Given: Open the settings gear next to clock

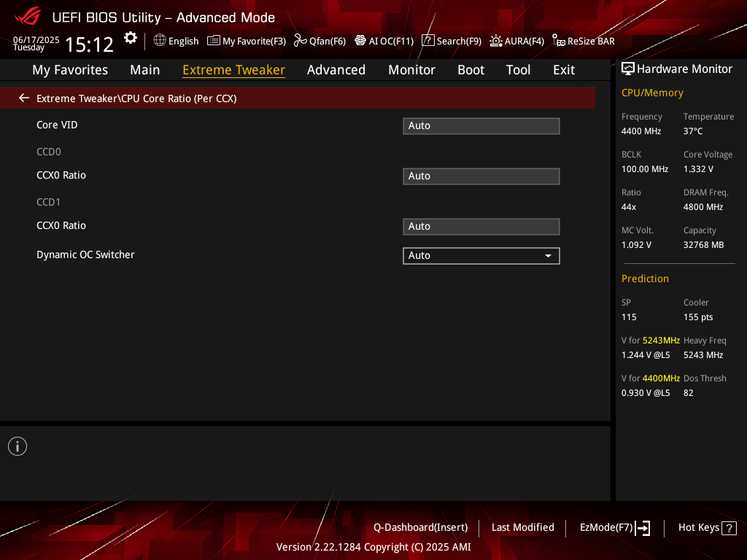Looking at the screenshot, I should 130,38.
